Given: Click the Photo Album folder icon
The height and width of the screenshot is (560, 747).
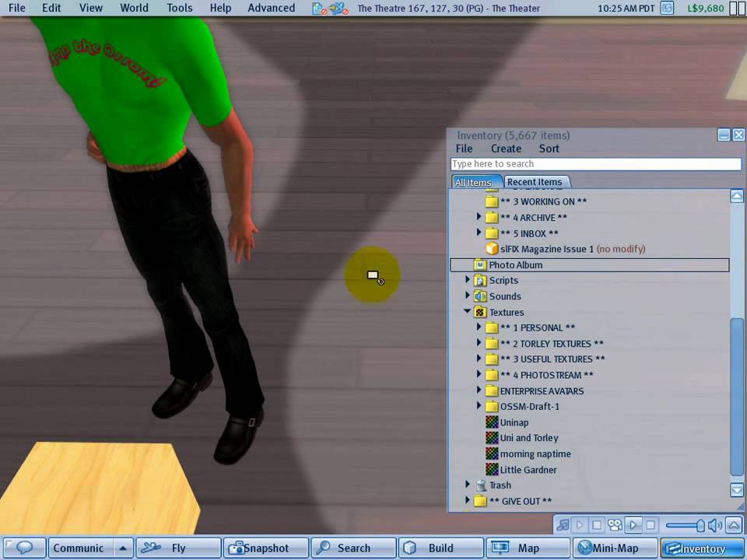Looking at the screenshot, I should click(480, 264).
